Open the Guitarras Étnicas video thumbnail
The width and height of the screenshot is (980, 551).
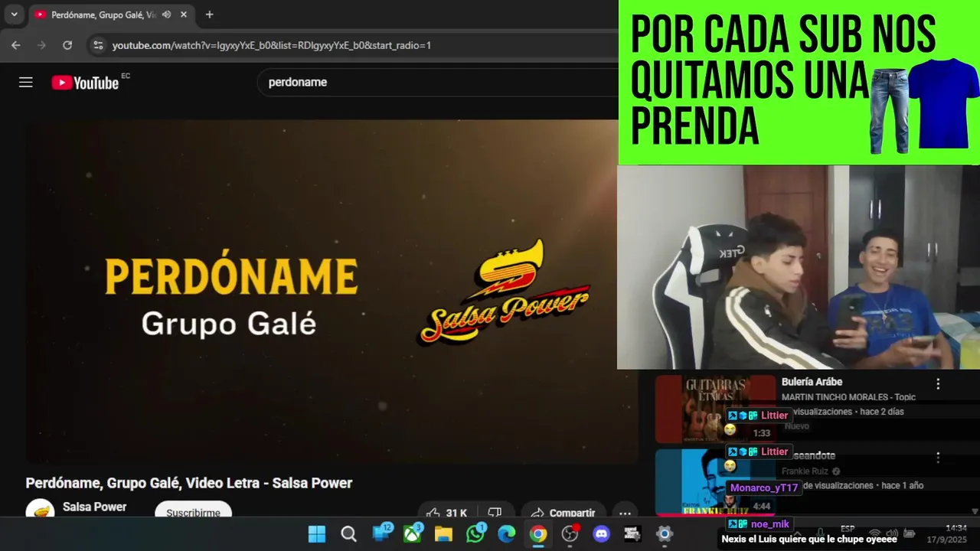715,409
